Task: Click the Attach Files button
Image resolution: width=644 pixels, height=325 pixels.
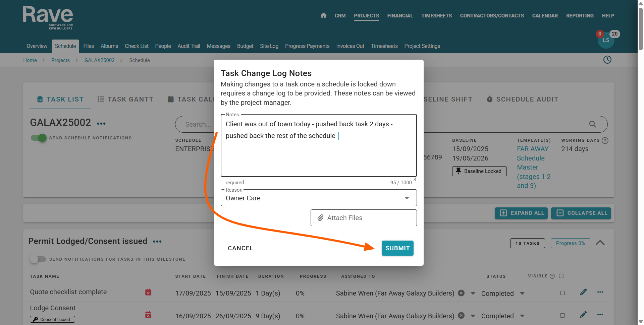Action: point(363,218)
